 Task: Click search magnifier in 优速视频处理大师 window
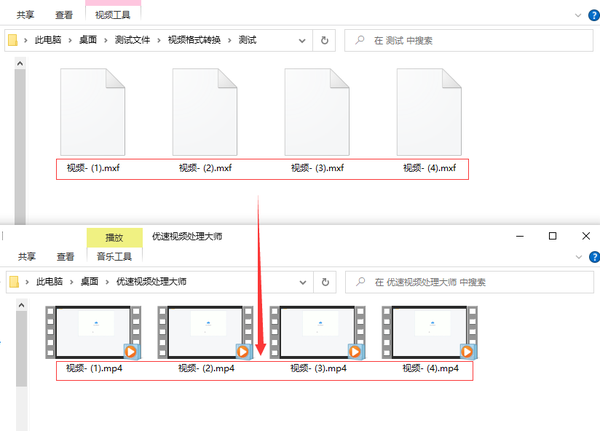360,282
